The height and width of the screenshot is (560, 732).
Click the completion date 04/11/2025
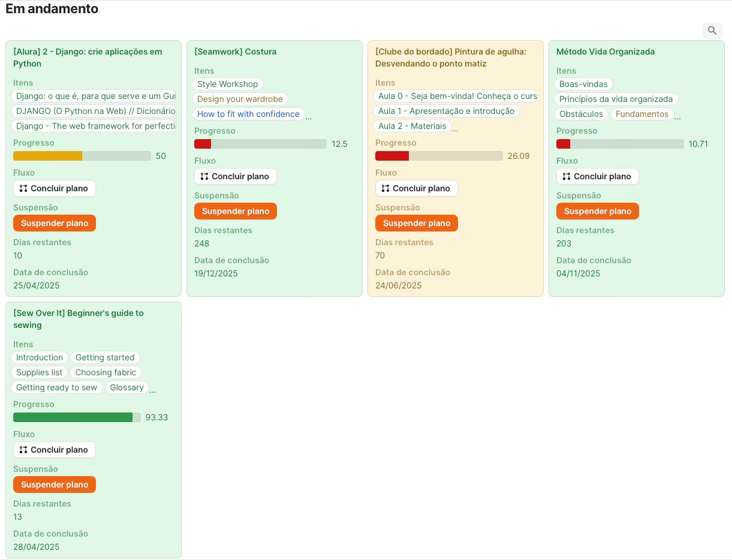click(579, 273)
